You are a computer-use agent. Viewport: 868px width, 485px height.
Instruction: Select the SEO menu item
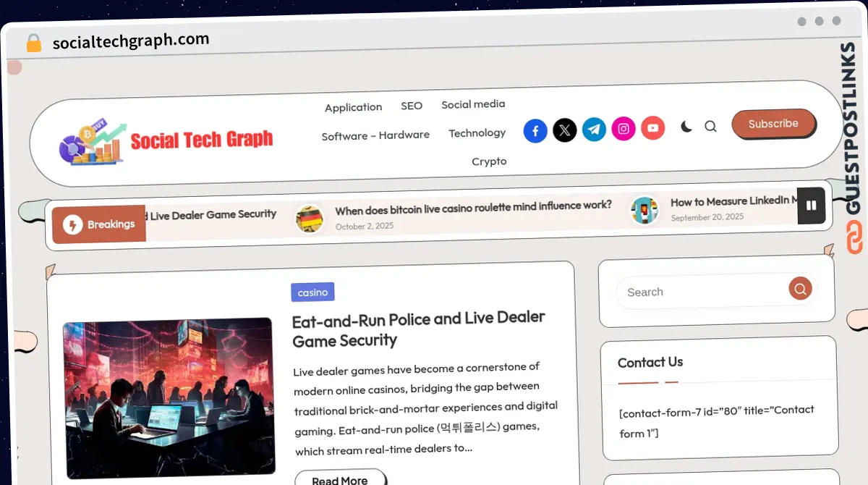(412, 106)
